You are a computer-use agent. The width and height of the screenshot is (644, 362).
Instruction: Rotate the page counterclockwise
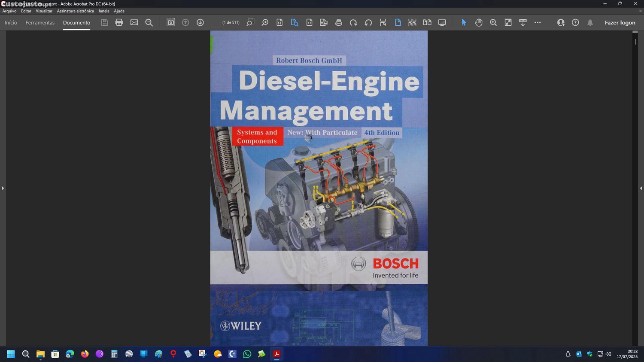tap(368, 22)
